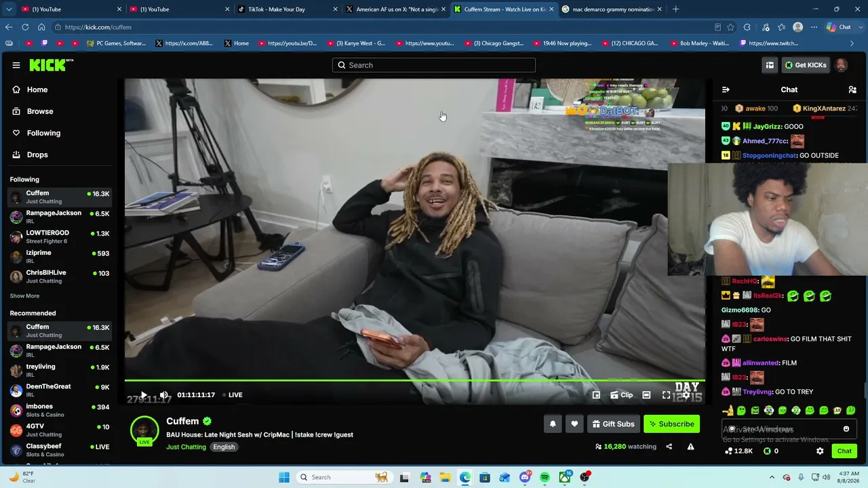The image size is (868, 488).
Task: Subscribe to Cuffem's channel
Action: tap(671, 424)
